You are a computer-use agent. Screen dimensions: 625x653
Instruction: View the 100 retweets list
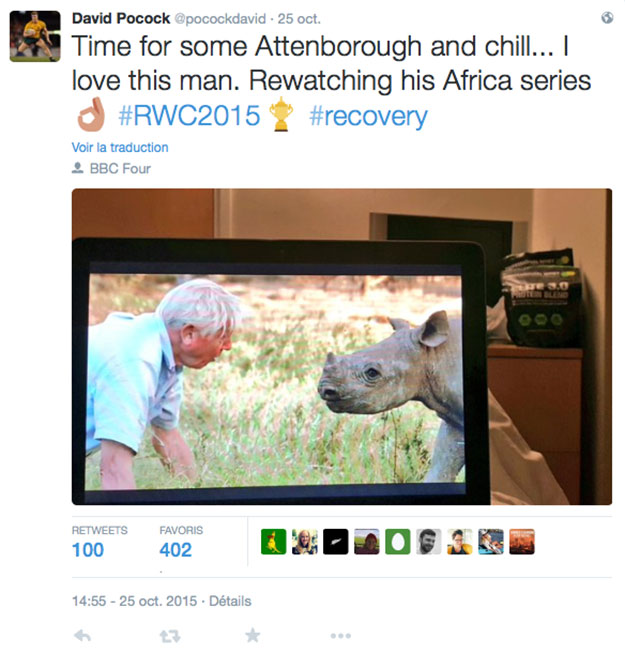88,550
